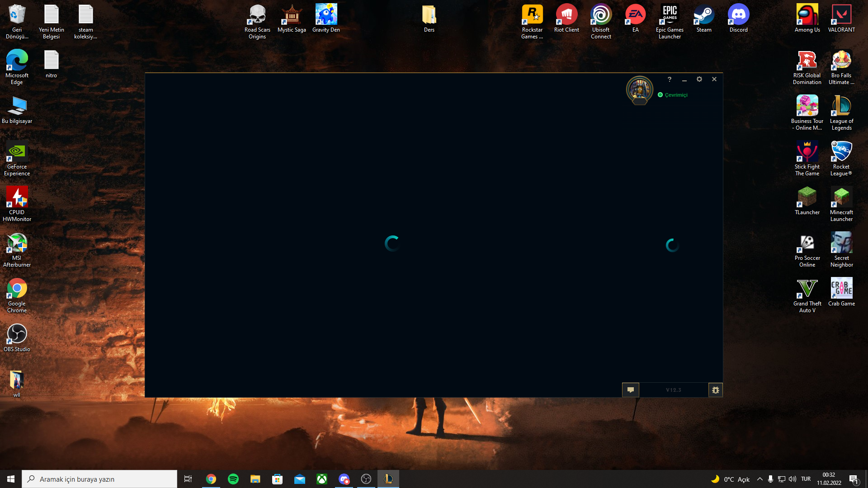Screen dimensions: 868x488
Task: Open Riot Client desktop shortcut
Action: click(566, 19)
